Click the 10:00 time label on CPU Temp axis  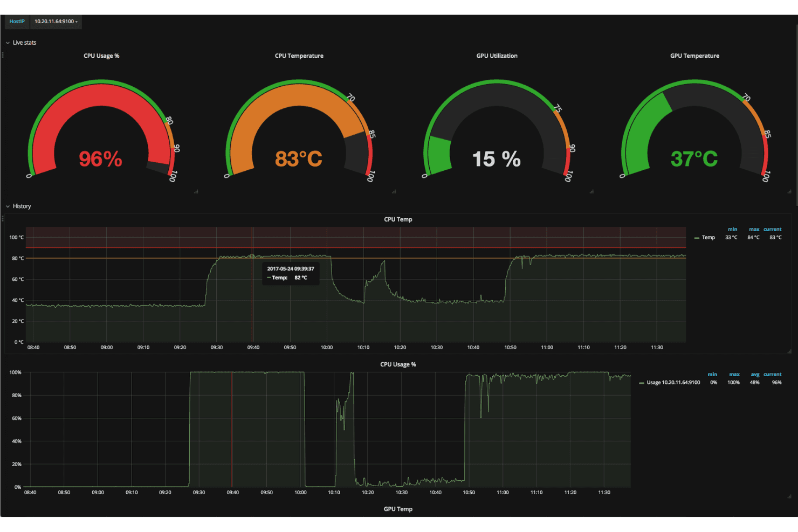click(327, 348)
